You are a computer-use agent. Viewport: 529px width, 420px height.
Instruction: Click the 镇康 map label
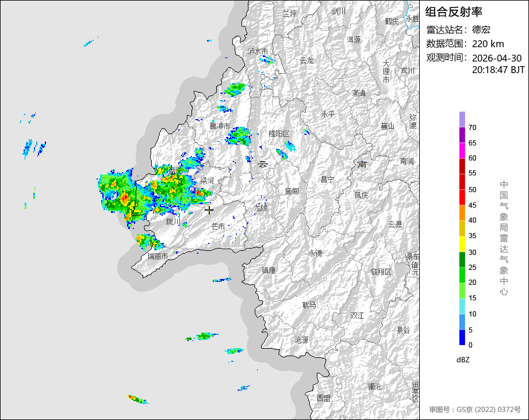269,270
